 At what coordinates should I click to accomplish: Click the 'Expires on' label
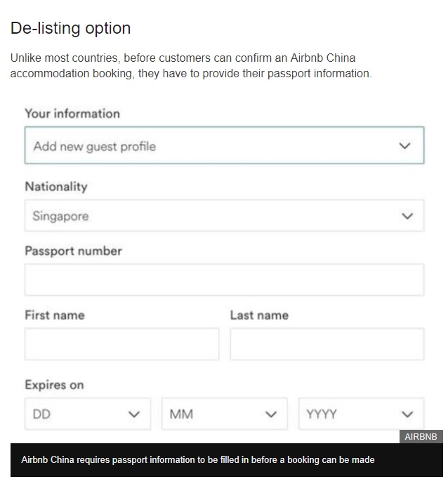tap(54, 385)
